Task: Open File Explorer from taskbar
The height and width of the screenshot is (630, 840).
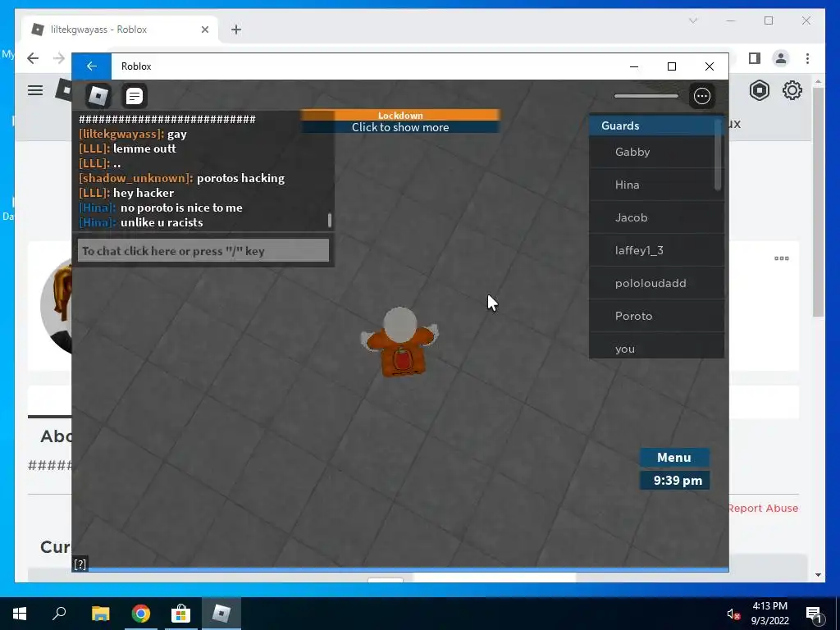Action: pyautogui.click(x=100, y=614)
